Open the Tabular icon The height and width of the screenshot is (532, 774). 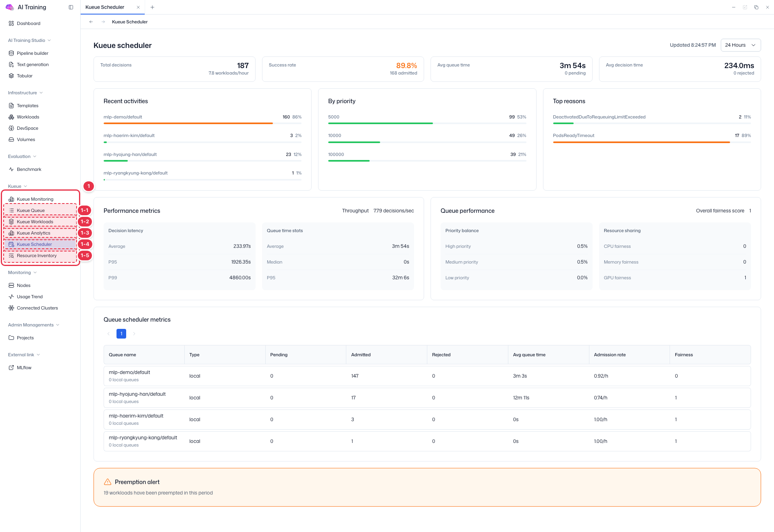coord(11,76)
